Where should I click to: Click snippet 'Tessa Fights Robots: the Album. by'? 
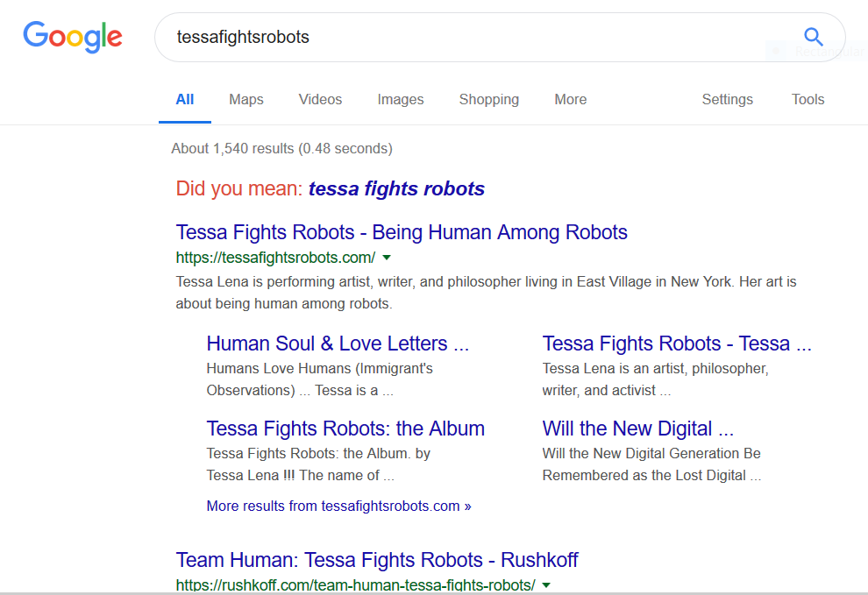click(x=318, y=454)
